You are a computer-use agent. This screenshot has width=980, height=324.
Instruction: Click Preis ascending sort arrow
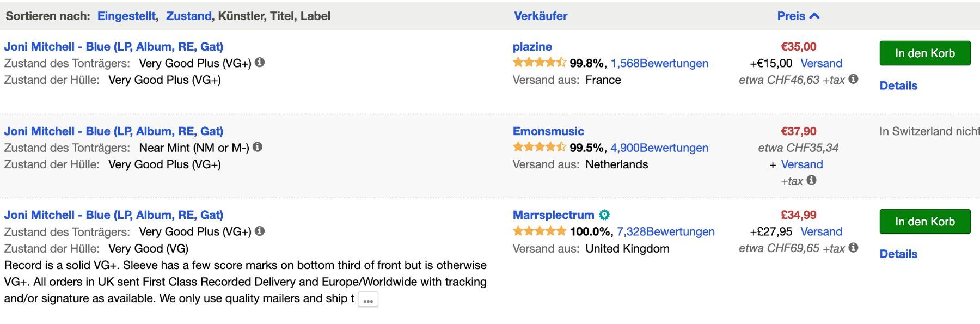814,16
